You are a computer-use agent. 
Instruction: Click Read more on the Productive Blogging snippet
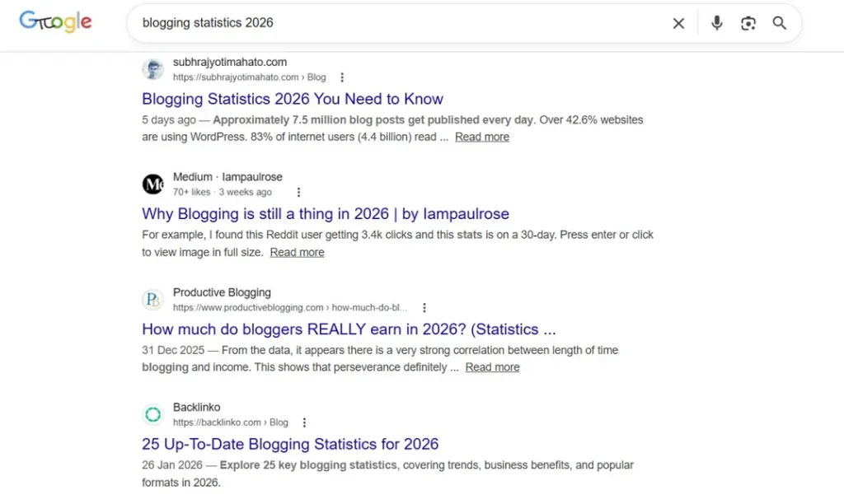pos(492,366)
